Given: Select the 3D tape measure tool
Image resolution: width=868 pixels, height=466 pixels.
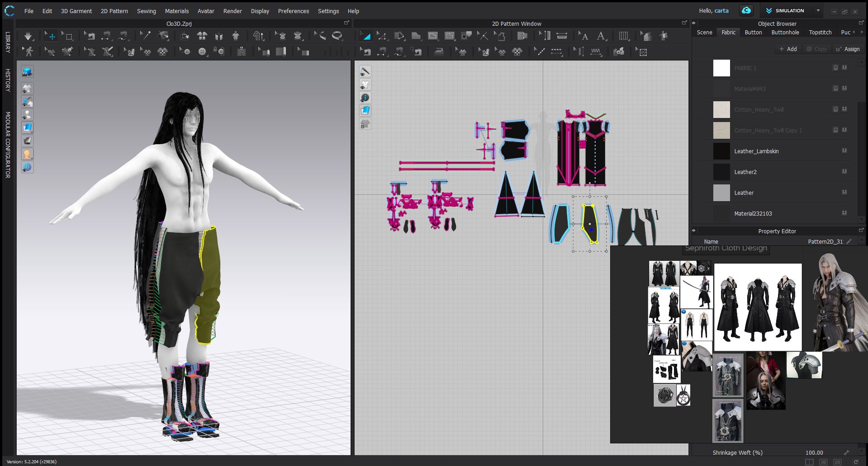Looking at the screenshot, I should click(337, 36).
